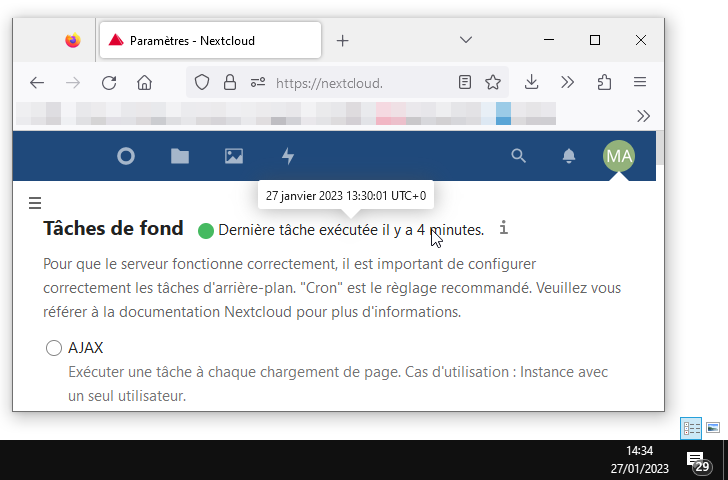
Task: Bookmark this page with star
Action: (493, 83)
